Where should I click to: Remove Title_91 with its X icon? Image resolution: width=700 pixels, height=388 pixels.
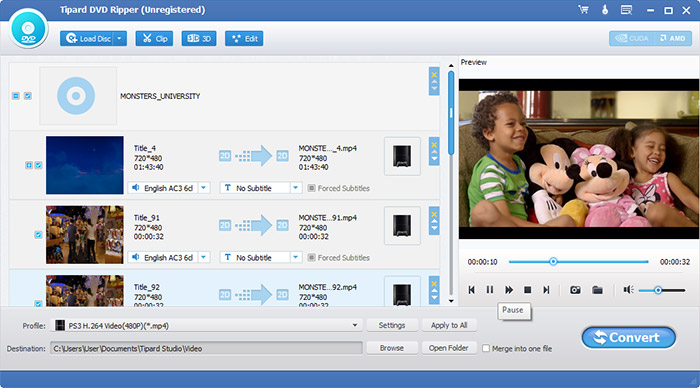click(434, 214)
